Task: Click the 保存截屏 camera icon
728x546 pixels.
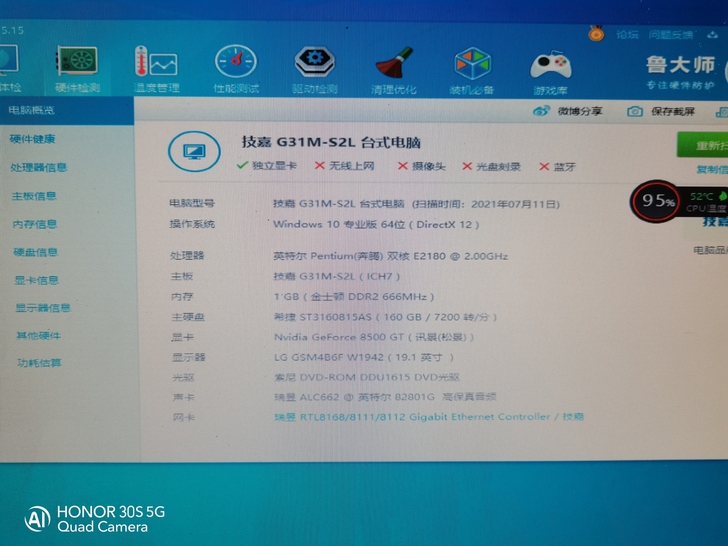Action: 635,111
